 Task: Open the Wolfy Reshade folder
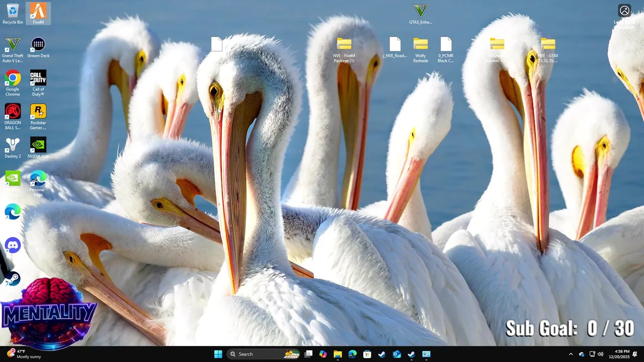click(421, 50)
